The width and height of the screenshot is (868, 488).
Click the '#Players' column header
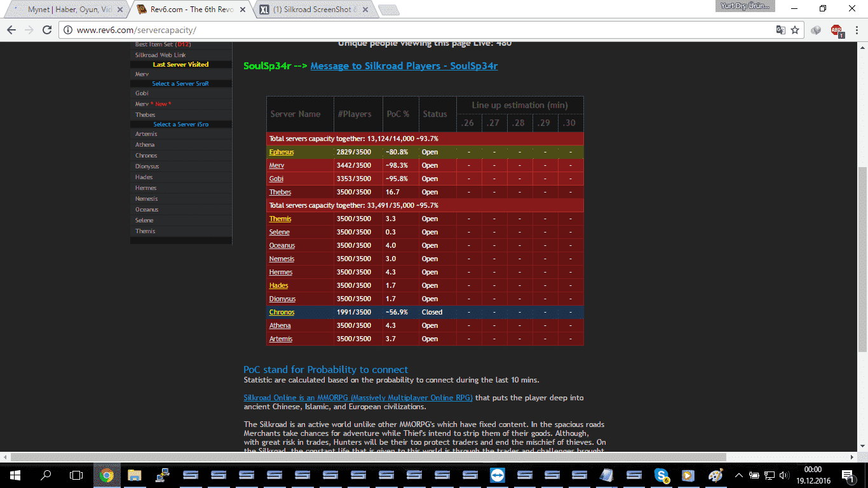[x=358, y=114]
